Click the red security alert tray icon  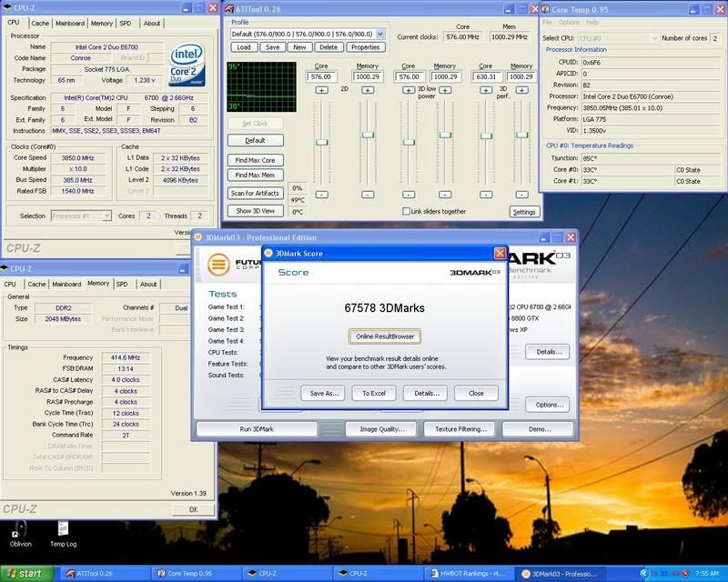[686, 574]
